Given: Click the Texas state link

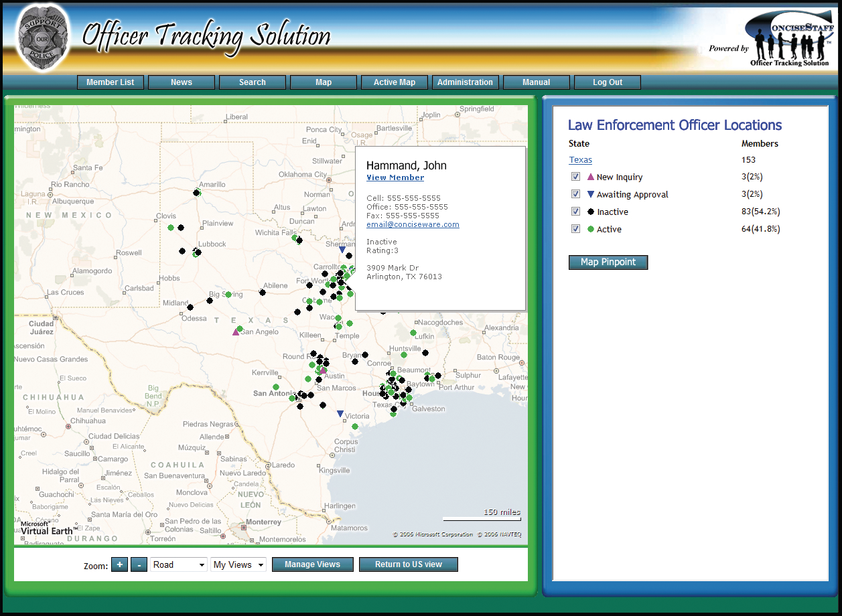Looking at the screenshot, I should (x=581, y=160).
